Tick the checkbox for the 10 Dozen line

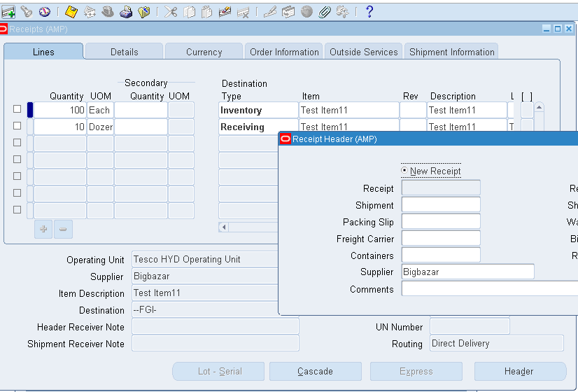17,126
